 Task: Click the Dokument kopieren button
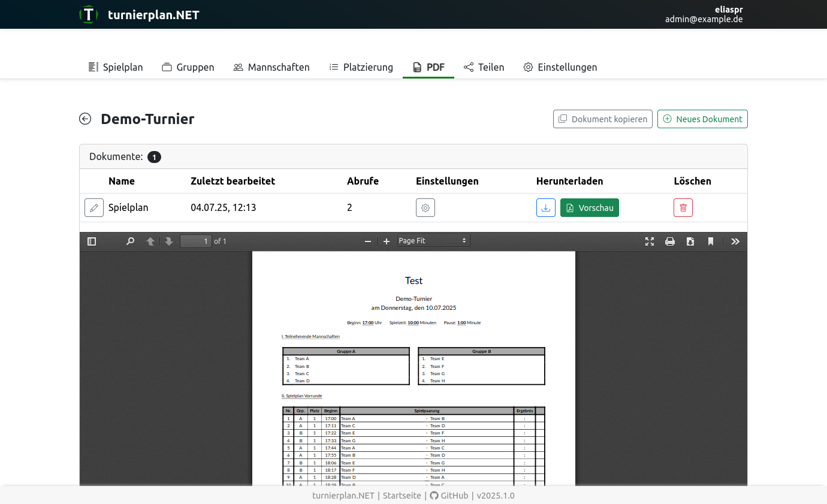pos(603,119)
